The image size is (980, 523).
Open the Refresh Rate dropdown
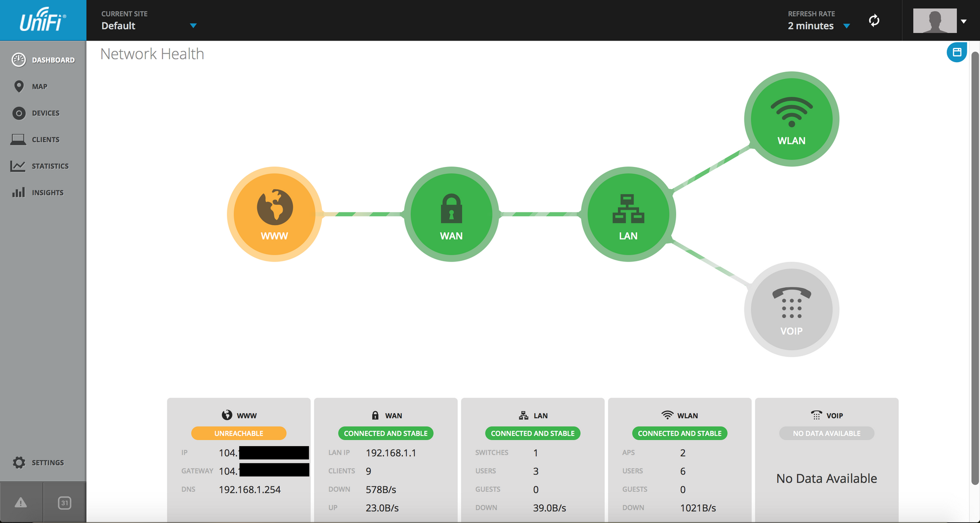[846, 26]
